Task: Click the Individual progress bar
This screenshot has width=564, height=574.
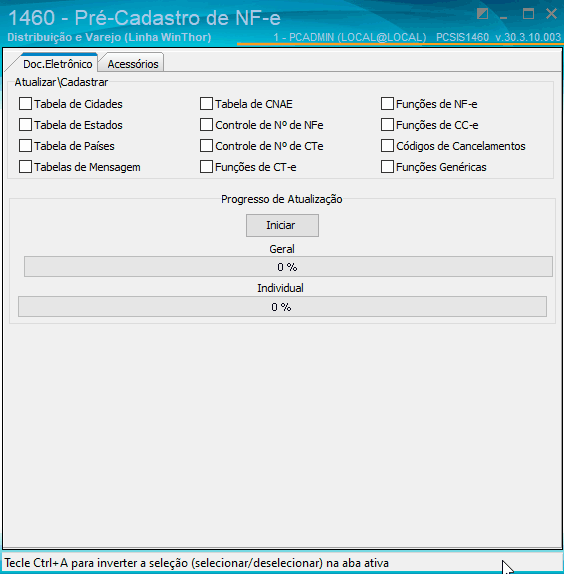Action: pyautogui.click(x=282, y=307)
